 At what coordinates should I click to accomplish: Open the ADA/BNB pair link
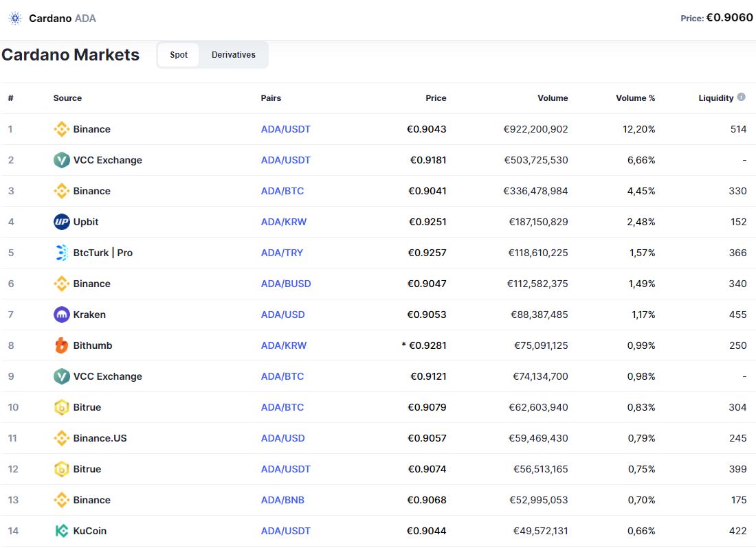click(x=282, y=500)
